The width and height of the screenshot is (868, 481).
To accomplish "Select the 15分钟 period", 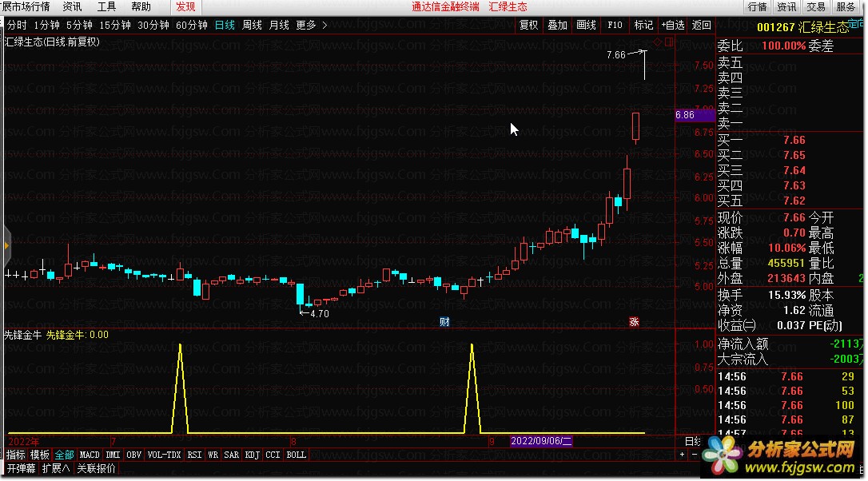I will 114,25.
